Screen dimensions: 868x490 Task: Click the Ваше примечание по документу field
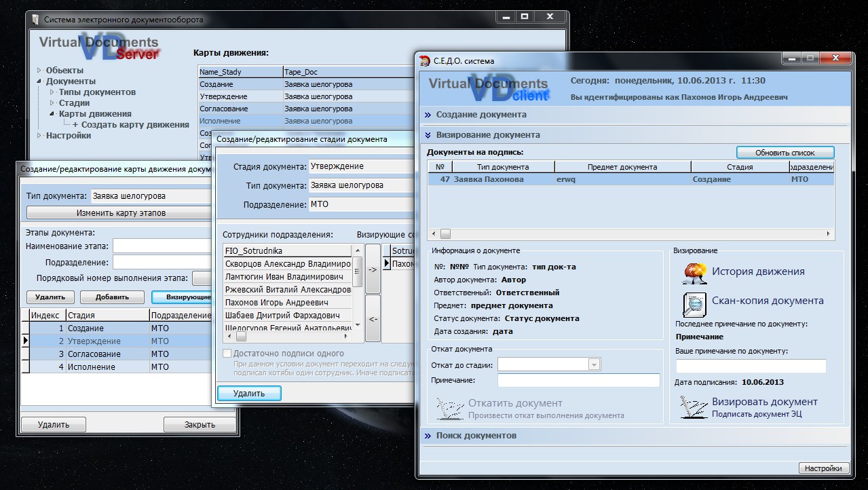click(x=751, y=366)
